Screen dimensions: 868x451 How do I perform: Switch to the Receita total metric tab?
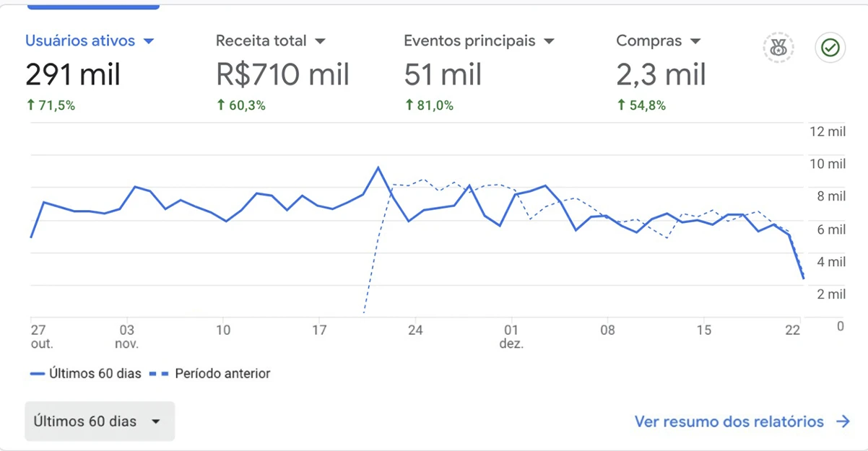pyautogui.click(x=261, y=41)
